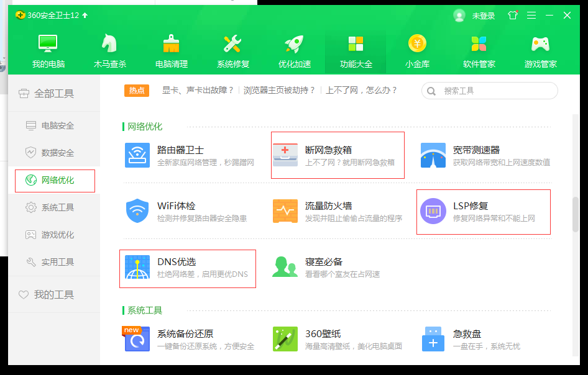
Task: Click text 检测并修复路由器安全隐患
Action: click(x=202, y=219)
